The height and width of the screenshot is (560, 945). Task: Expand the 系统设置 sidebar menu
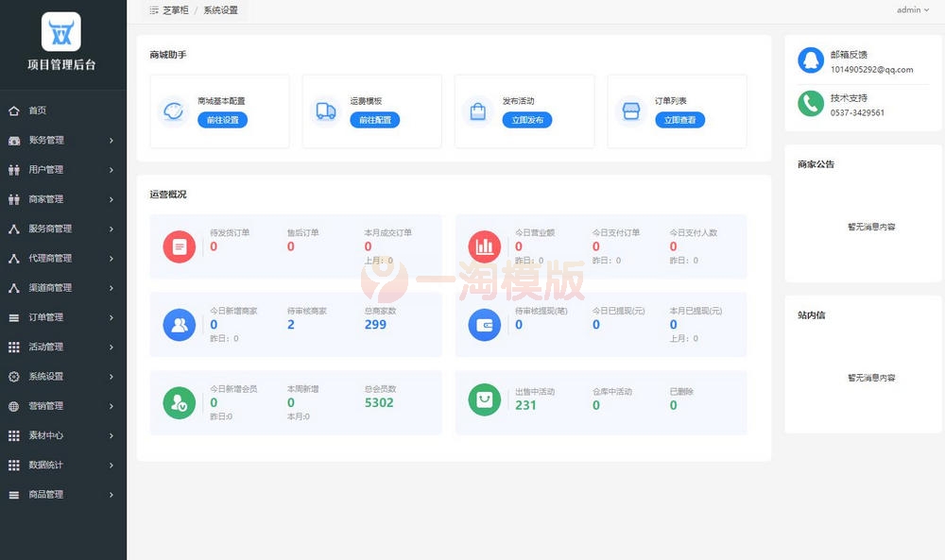pos(62,377)
